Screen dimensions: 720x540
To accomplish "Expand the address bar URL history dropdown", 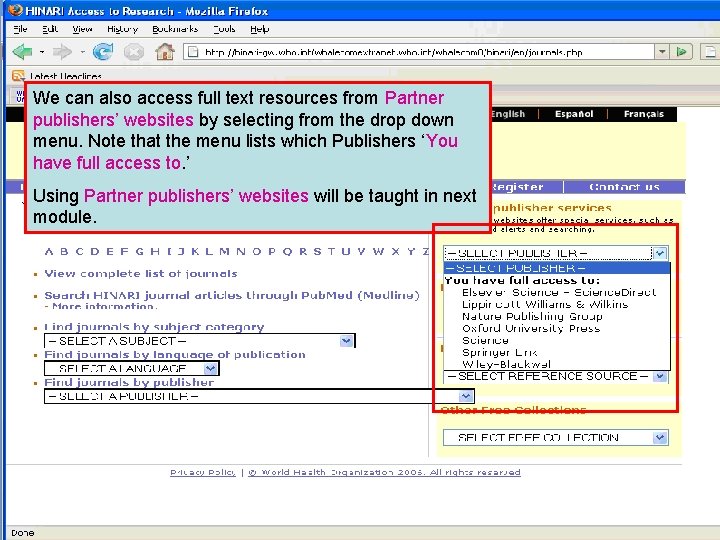I will click(661, 51).
